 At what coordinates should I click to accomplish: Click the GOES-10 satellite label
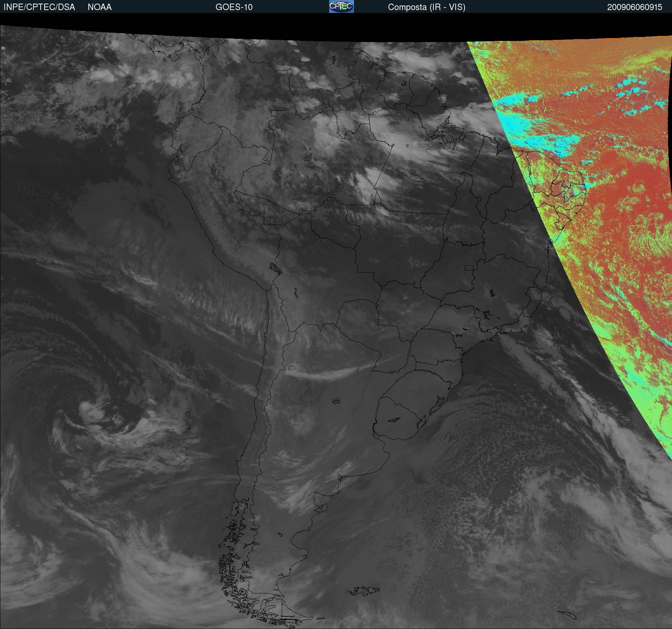point(234,7)
